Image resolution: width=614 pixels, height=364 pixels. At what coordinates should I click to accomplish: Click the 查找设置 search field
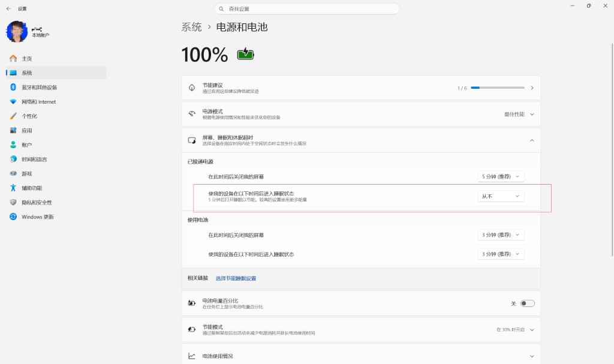pos(307,8)
